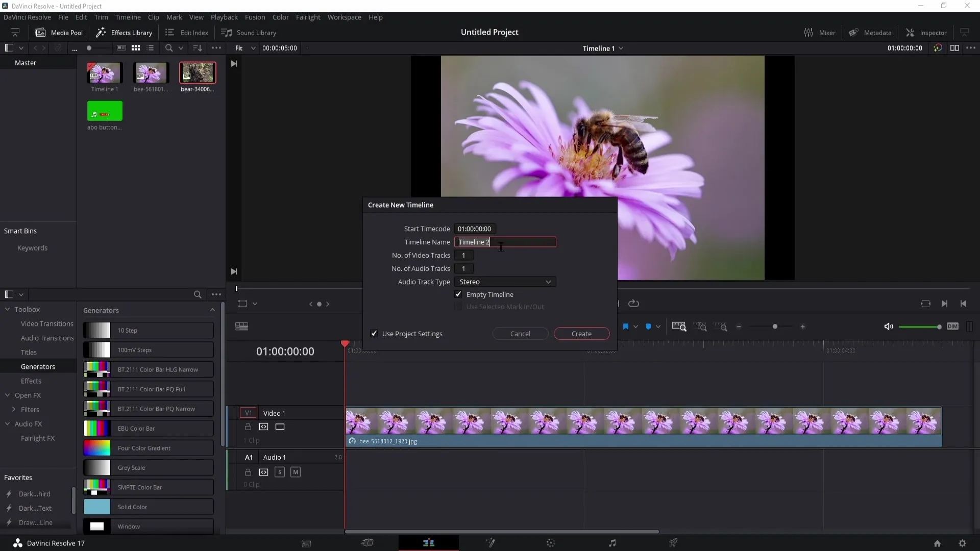Expand the Timeline Name input field dropdown
Viewport: 980px width, 551px height.
click(x=508, y=241)
